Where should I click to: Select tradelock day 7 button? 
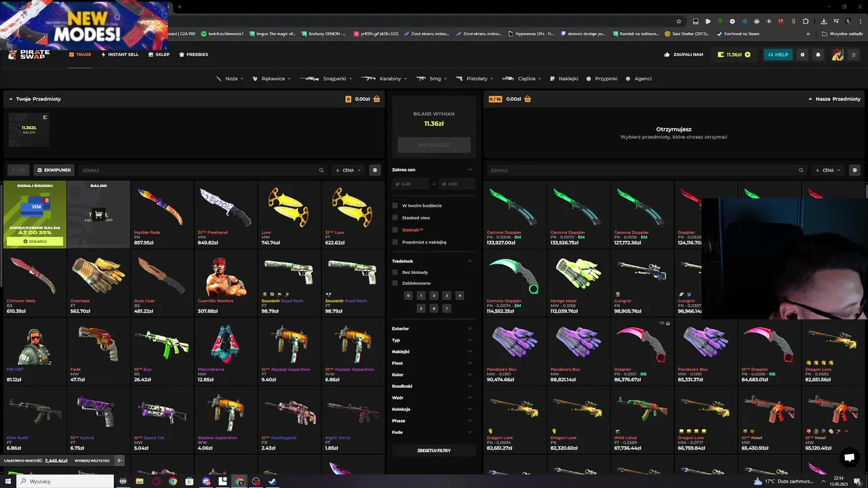pyautogui.click(x=447, y=308)
